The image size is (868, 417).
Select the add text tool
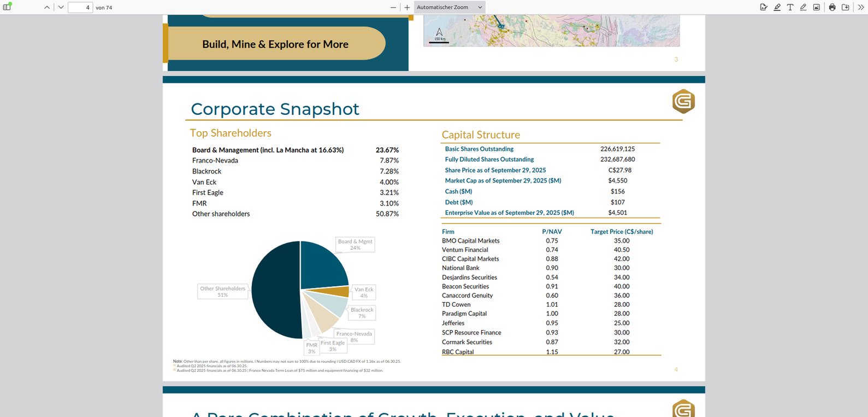coord(790,7)
